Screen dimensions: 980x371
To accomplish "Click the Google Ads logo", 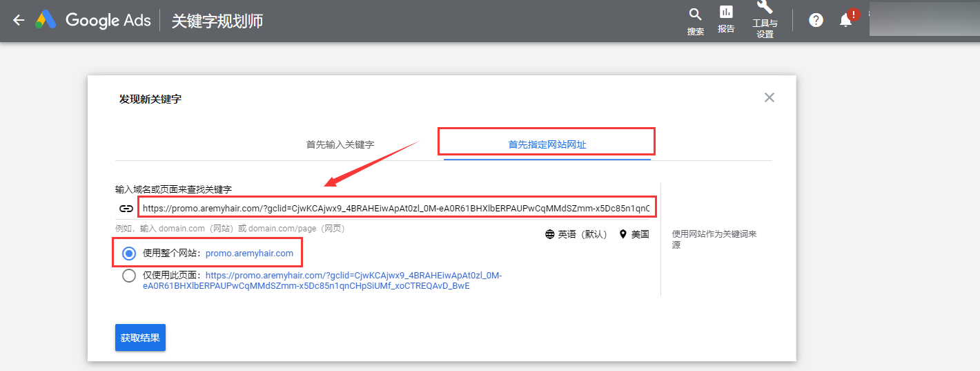I will coord(93,20).
